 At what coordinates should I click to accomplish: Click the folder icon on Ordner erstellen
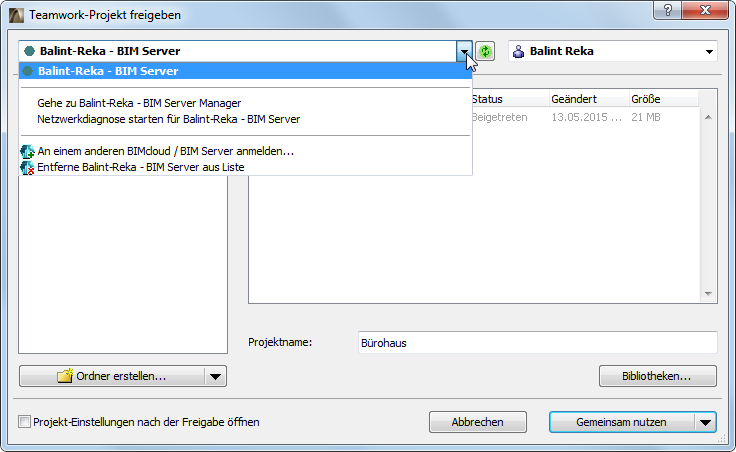click(x=65, y=376)
